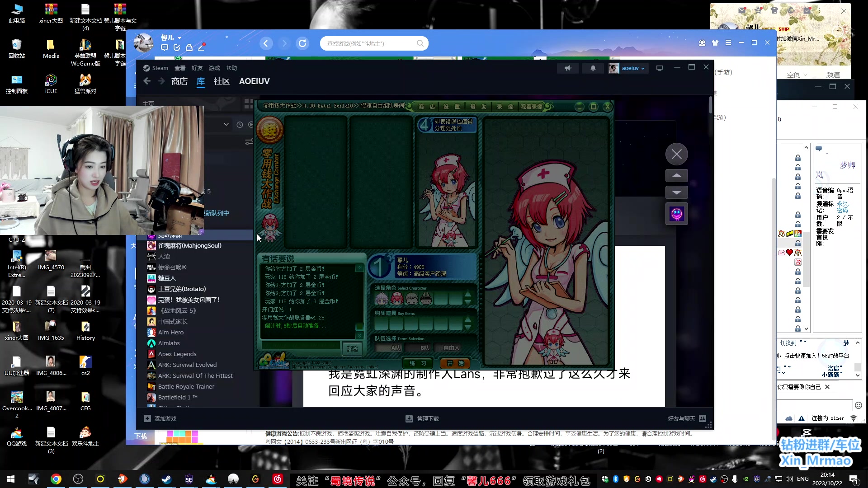Click the chat log scroll-down arrow
This screenshot has height=488, width=868.
tap(359, 335)
